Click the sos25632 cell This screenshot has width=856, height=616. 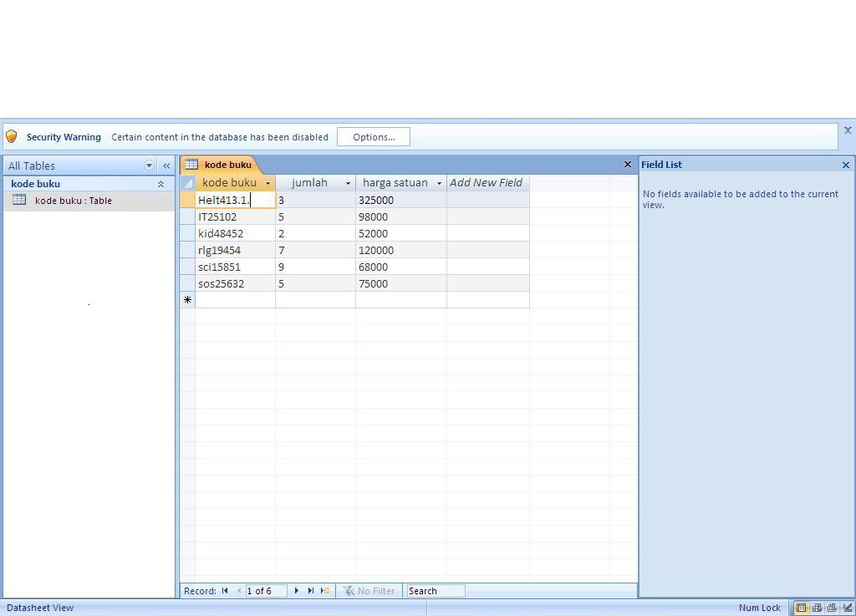click(x=235, y=283)
